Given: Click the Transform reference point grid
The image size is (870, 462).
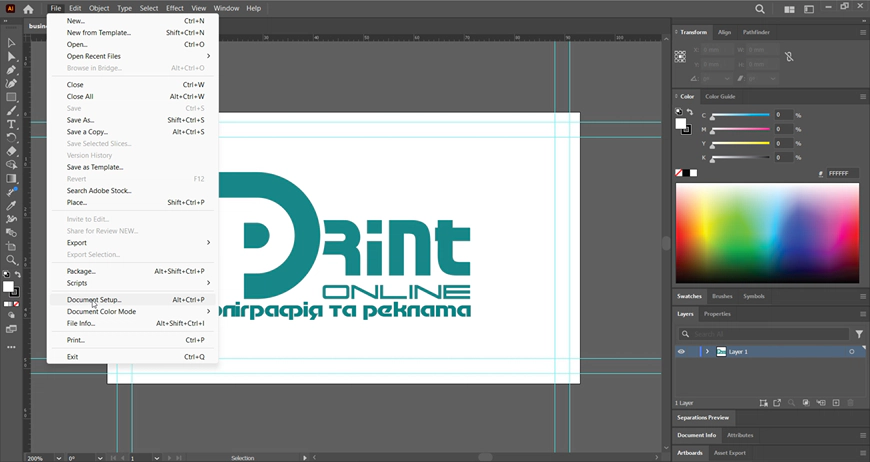Looking at the screenshot, I should click(680, 57).
